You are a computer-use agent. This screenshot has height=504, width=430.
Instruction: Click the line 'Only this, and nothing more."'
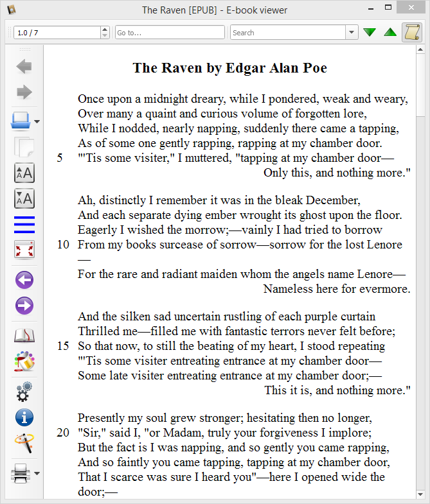click(x=337, y=173)
